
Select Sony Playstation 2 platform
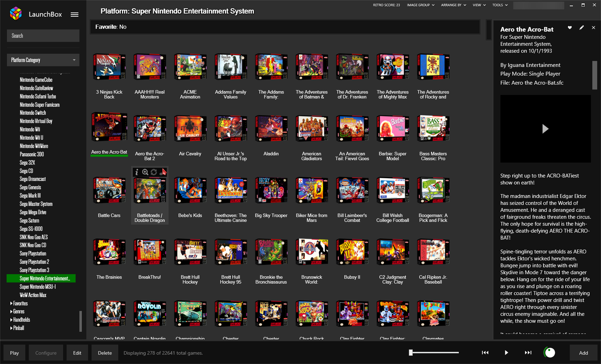click(34, 262)
